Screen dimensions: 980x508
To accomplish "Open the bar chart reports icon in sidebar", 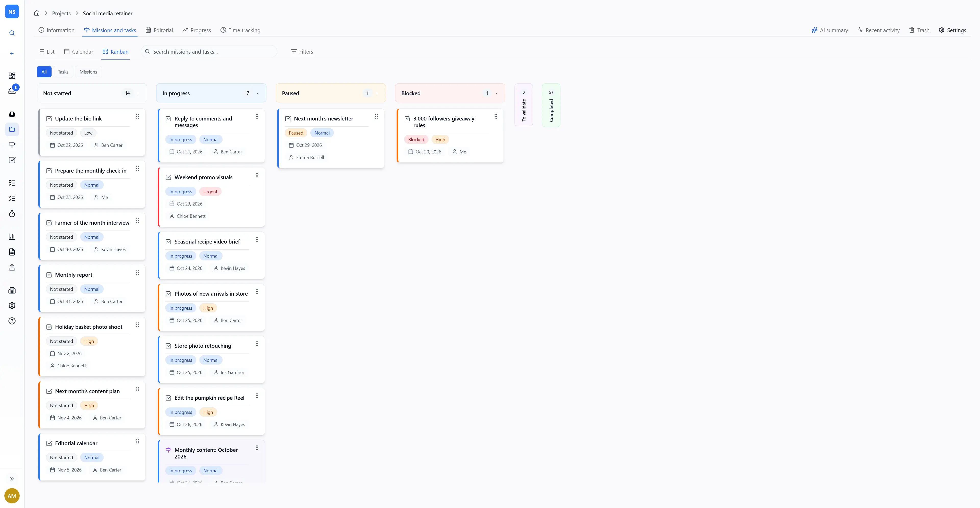I will (x=12, y=237).
